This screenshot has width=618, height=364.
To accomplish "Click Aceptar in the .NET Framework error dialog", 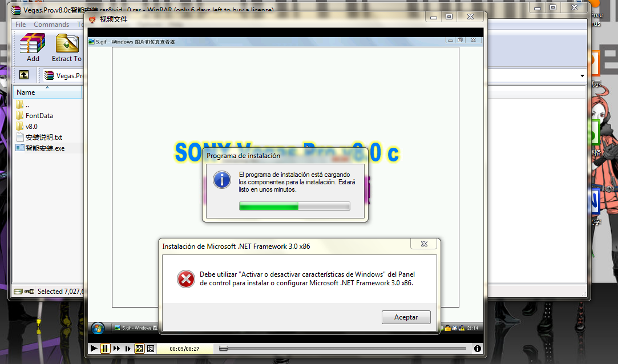I will pyautogui.click(x=406, y=317).
